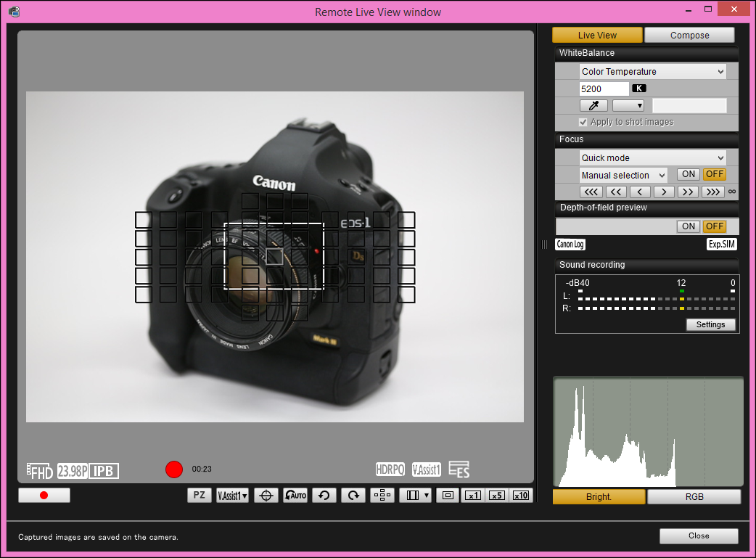The width and height of the screenshot is (756, 558).
Task: Zoom the live view to x5
Action: click(x=496, y=496)
